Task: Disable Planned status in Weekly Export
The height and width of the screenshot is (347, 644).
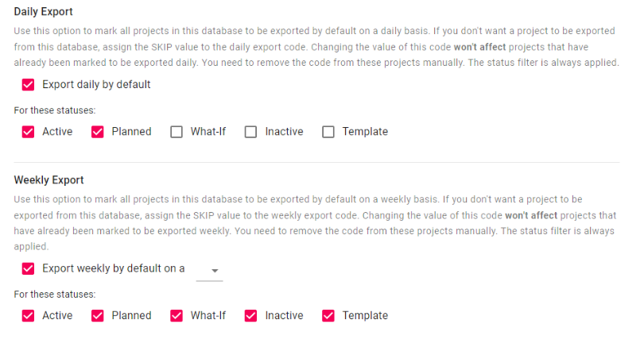Action: pyautogui.click(x=98, y=315)
